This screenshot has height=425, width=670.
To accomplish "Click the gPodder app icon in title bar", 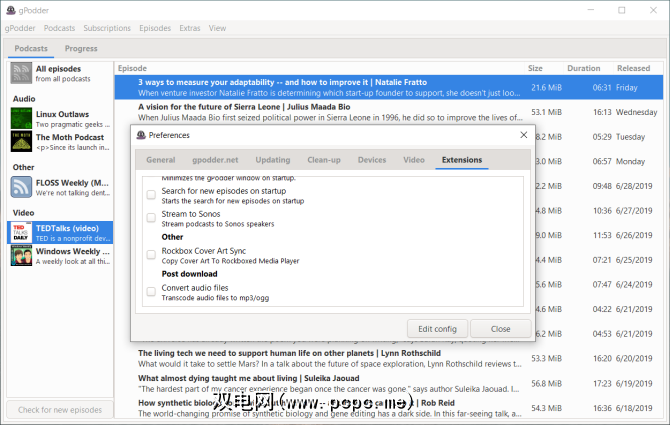I will pyautogui.click(x=11, y=10).
